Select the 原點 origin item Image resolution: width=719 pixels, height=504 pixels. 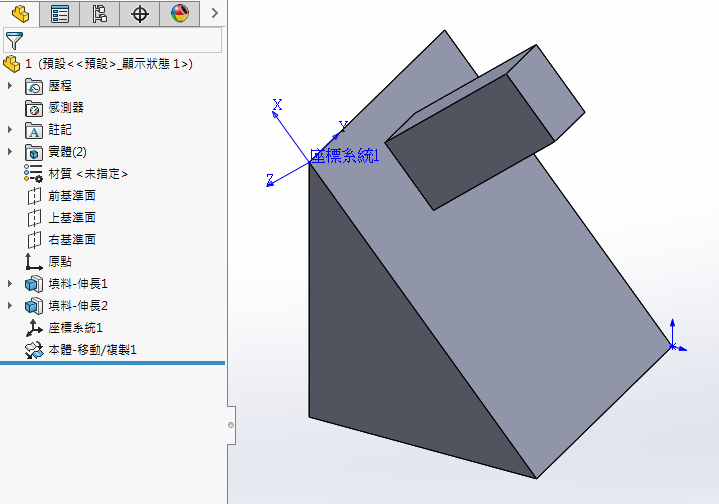[60, 262]
